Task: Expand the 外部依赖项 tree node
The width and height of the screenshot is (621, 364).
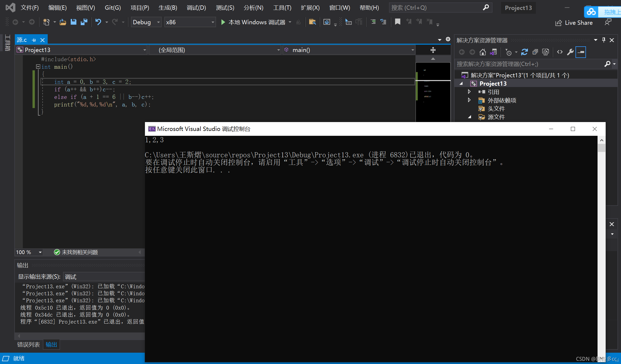Action: tap(470, 100)
